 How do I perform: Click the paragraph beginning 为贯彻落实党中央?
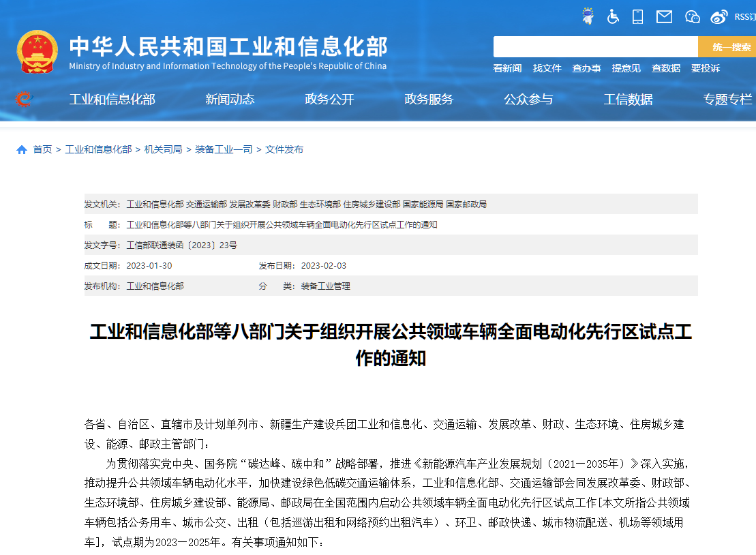point(388,503)
